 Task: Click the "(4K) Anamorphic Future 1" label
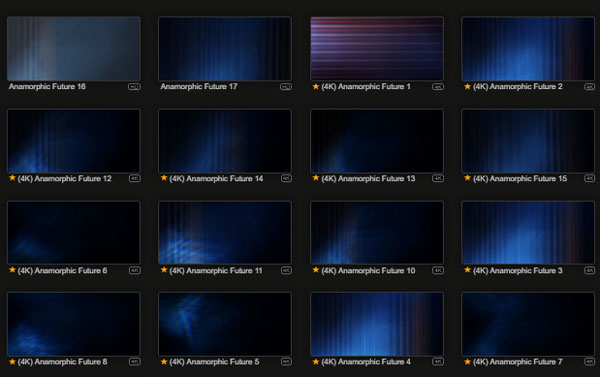(x=366, y=86)
